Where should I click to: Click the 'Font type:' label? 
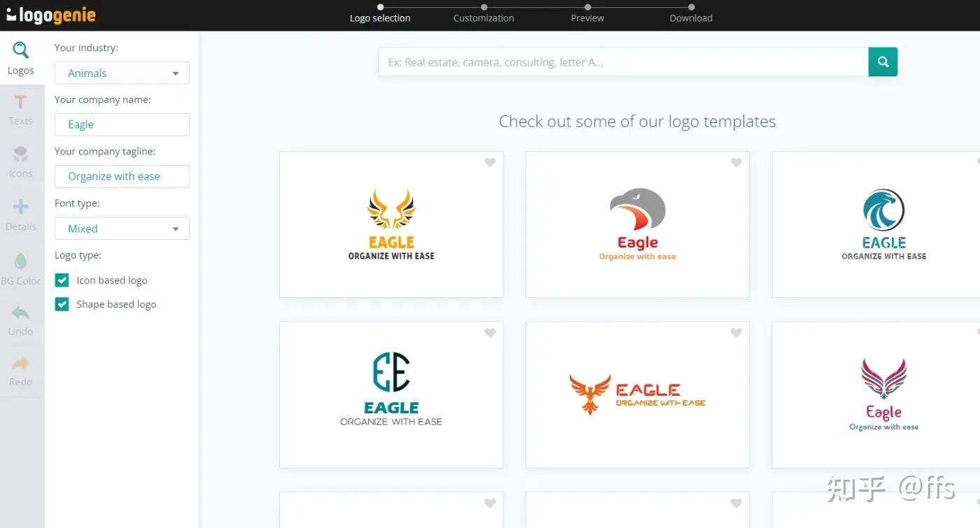click(77, 204)
